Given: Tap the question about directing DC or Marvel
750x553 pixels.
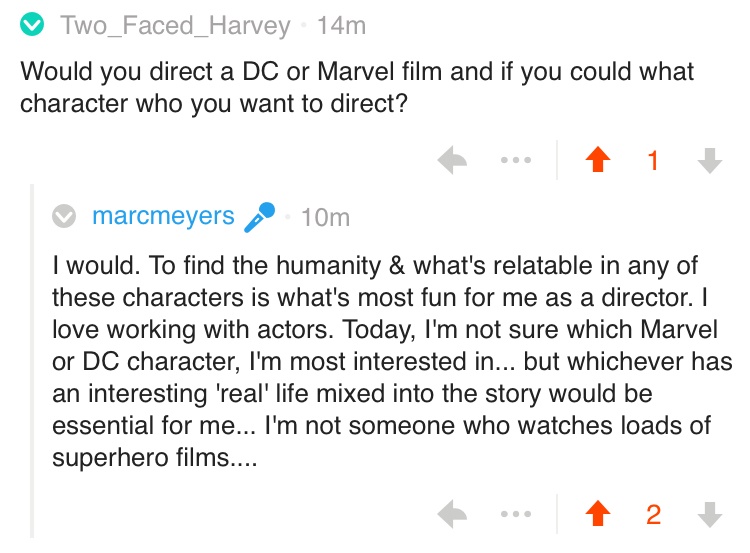Looking at the screenshot, I should 357,88.
